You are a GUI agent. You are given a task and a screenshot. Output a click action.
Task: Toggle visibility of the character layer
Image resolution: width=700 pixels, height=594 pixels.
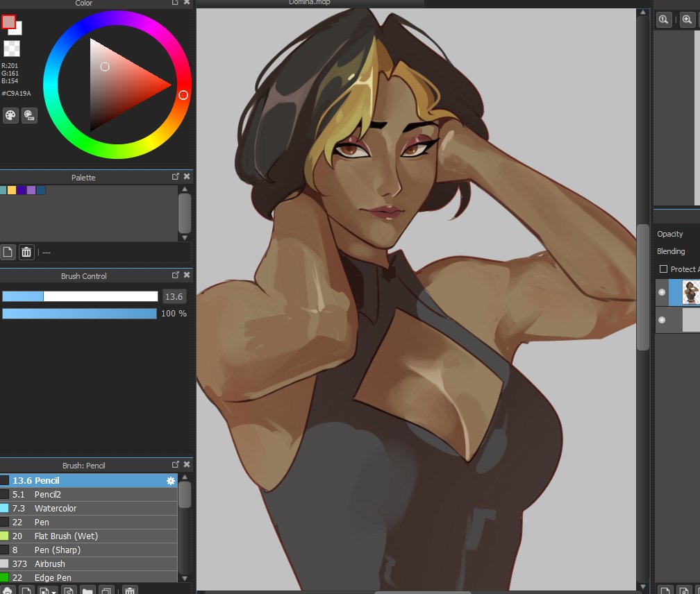(662, 292)
